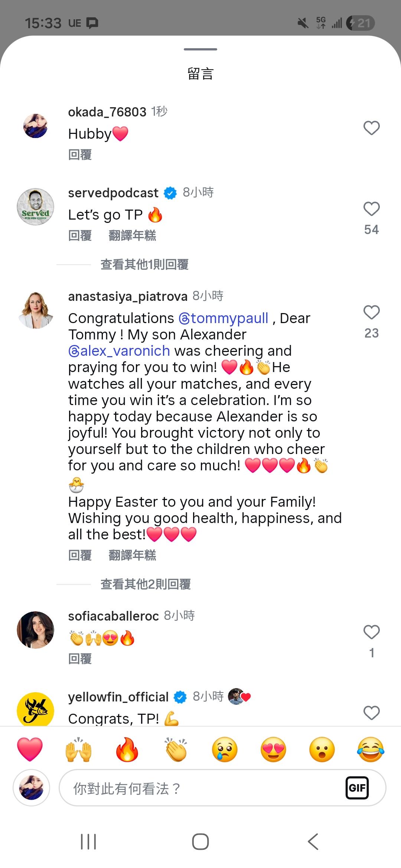
Task: Focus the comment input field
Action: 200,788
